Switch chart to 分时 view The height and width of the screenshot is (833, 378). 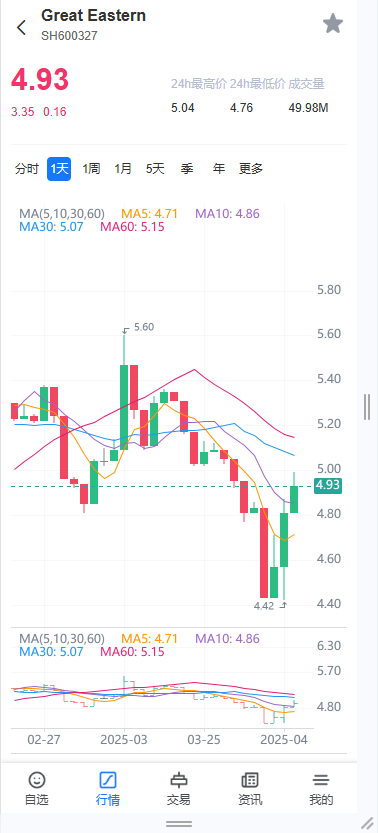pyautogui.click(x=27, y=169)
